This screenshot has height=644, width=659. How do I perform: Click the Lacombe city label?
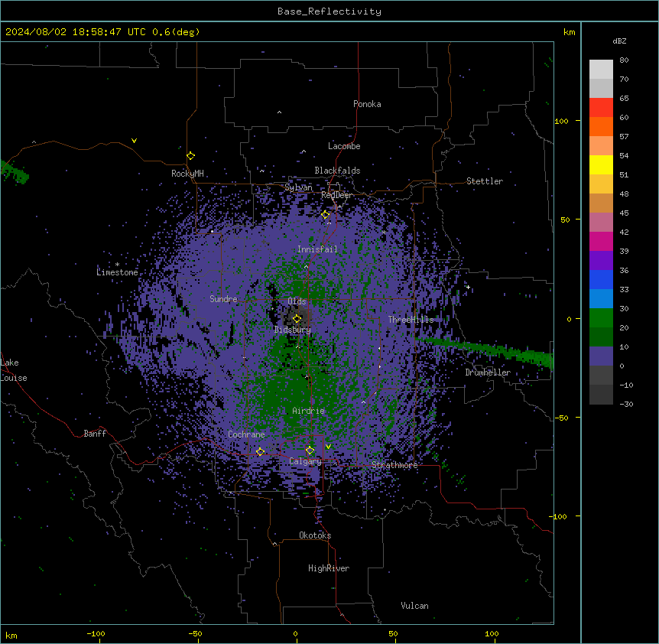pos(344,146)
